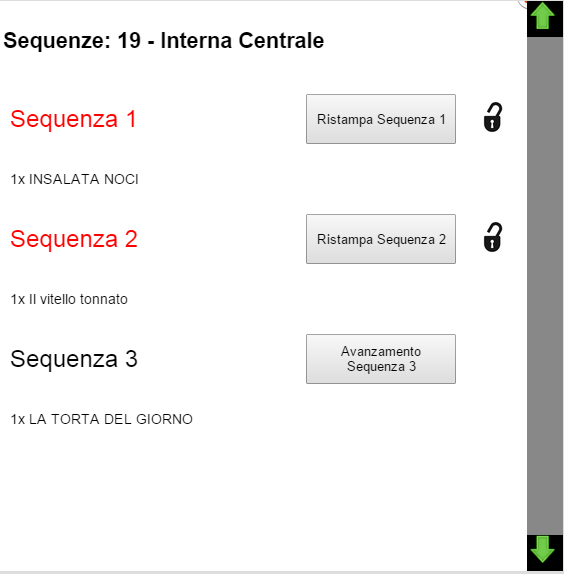Click the Interna Centrale text in title
564x574 pixels.
(x=242, y=40)
